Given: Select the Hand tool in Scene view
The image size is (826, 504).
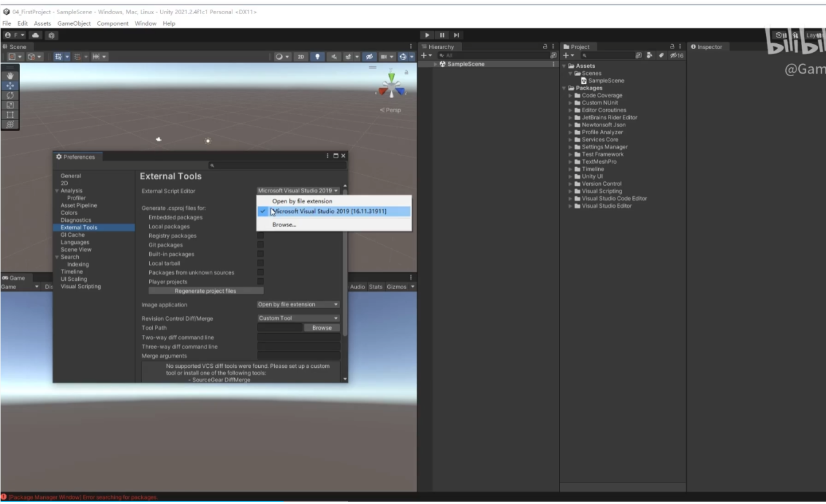Looking at the screenshot, I should (x=10, y=76).
